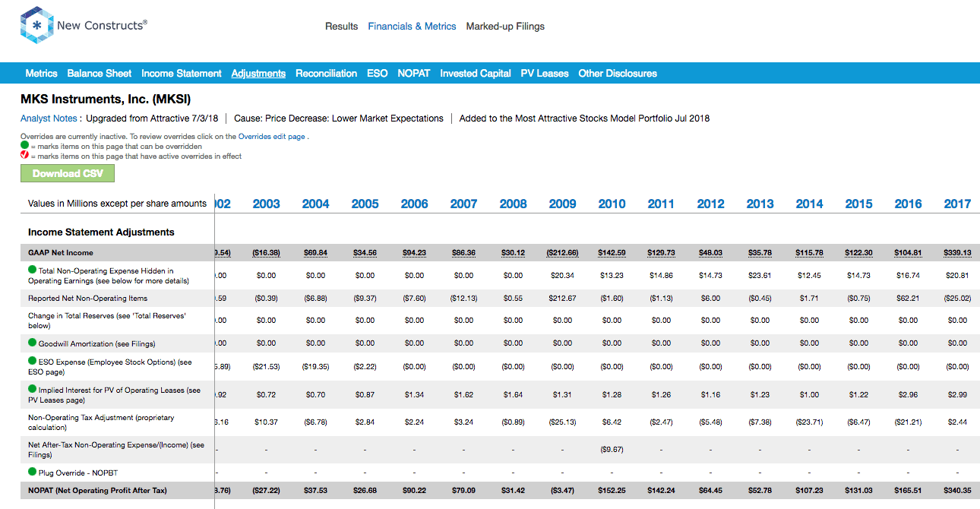Click the Upgraded from Attractive 7/3/18 note
Viewport: 980px width, 509px height.
click(152, 119)
